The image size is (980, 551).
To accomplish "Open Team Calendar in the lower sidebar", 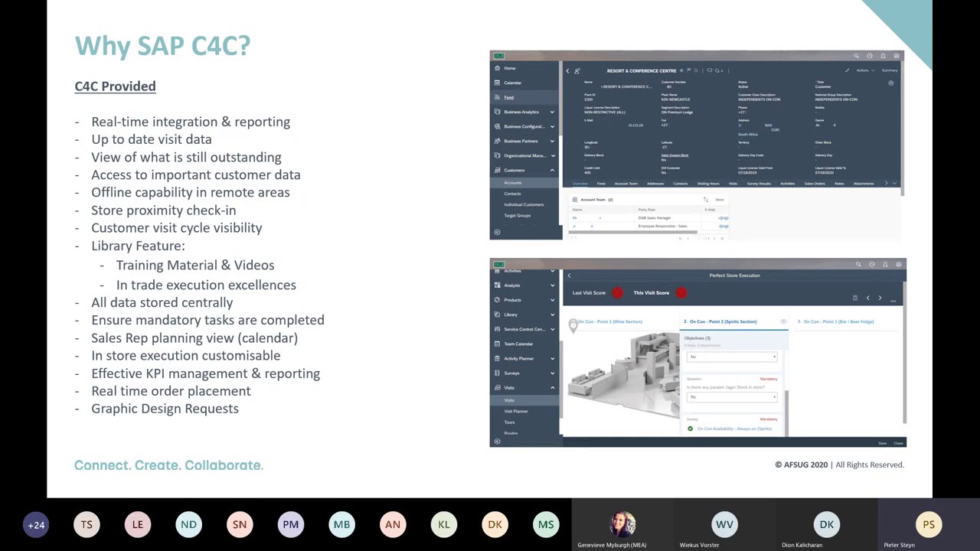I will [525, 344].
